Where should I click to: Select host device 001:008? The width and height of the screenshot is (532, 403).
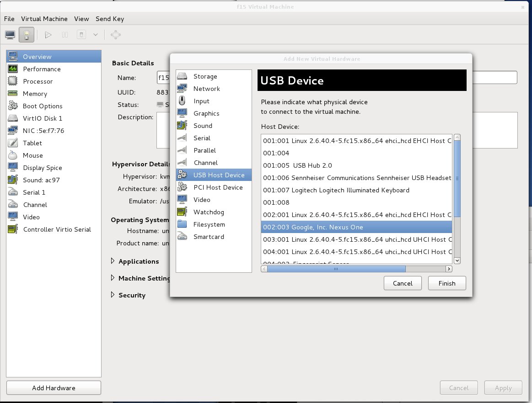click(357, 202)
